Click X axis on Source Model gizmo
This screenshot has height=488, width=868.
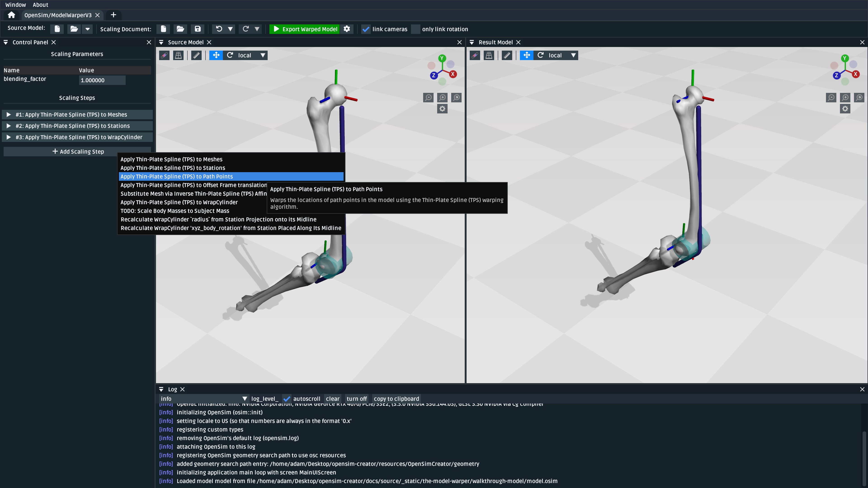pos(453,74)
